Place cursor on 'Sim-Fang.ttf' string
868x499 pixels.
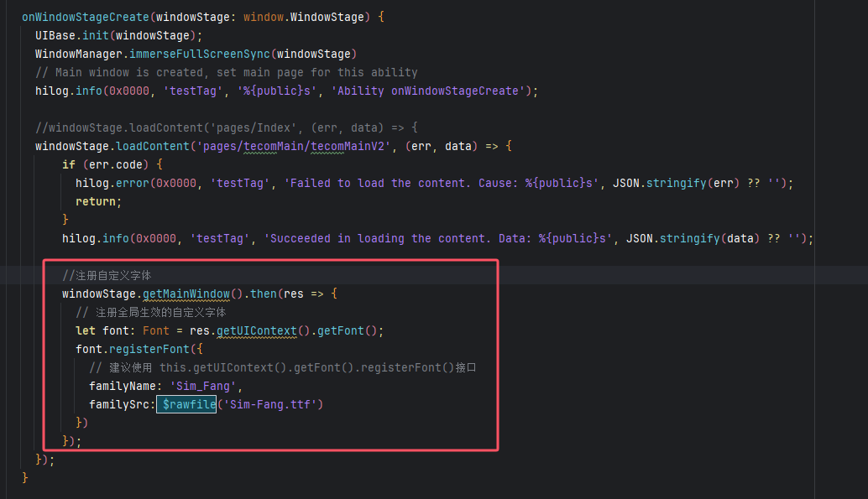270,404
